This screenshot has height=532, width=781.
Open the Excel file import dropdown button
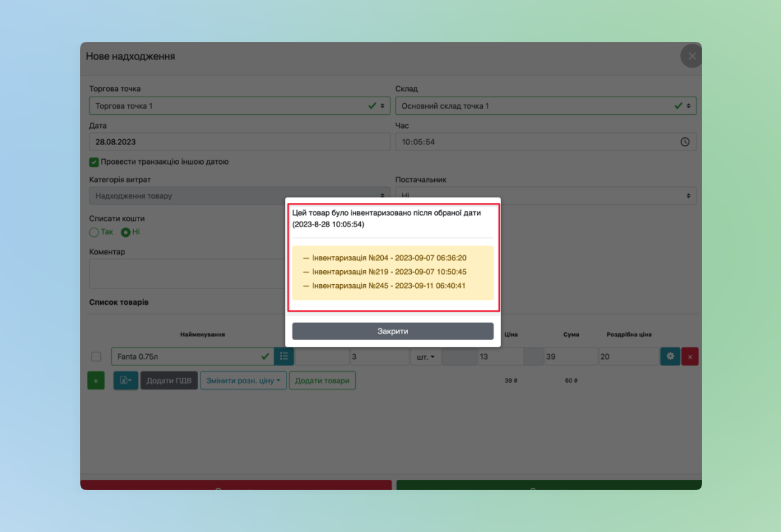(126, 381)
